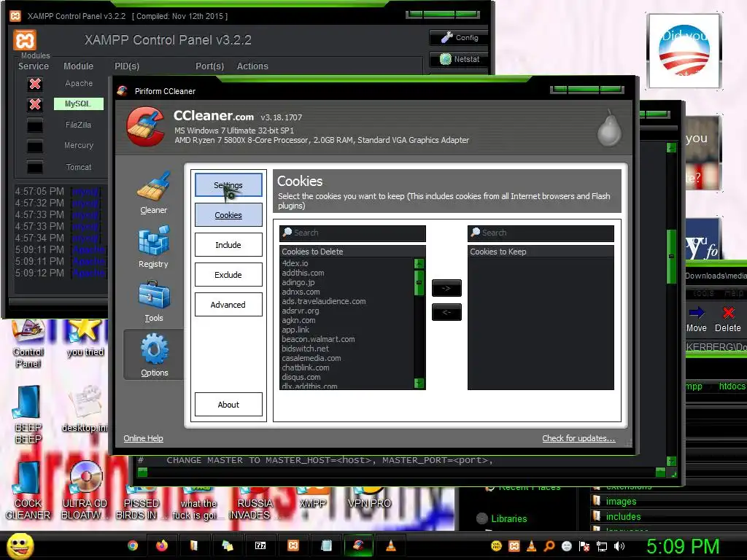Viewport: 747px width, 560px height.
Task: Click the network tray icon
Action: click(x=602, y=546)
